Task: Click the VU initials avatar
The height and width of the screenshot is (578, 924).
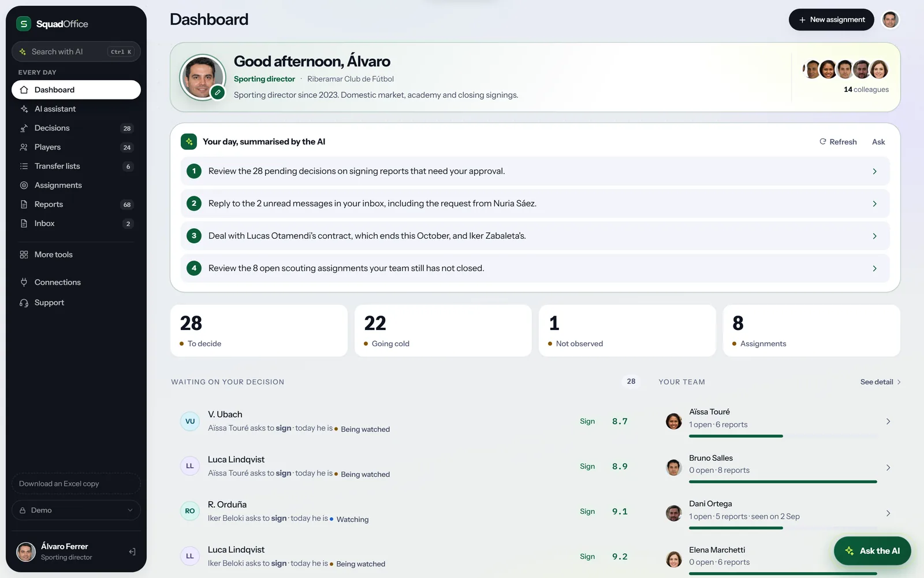Action: click(190, 421)
